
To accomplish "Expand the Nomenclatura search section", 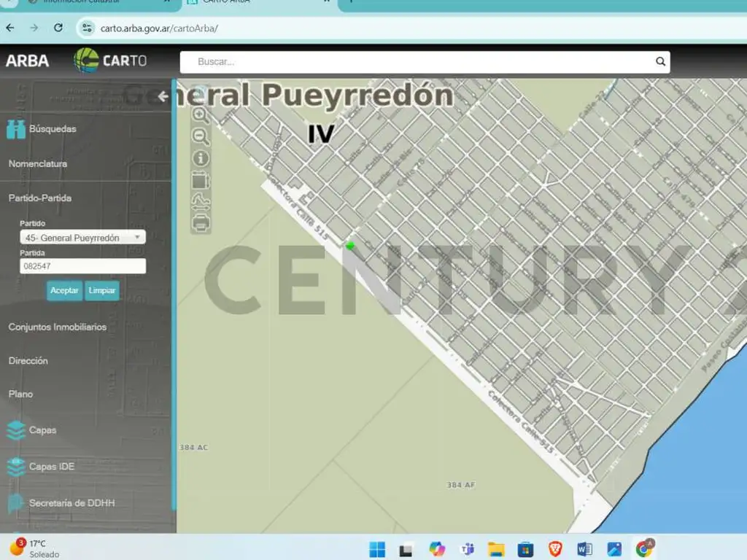I will click(38, 164).
